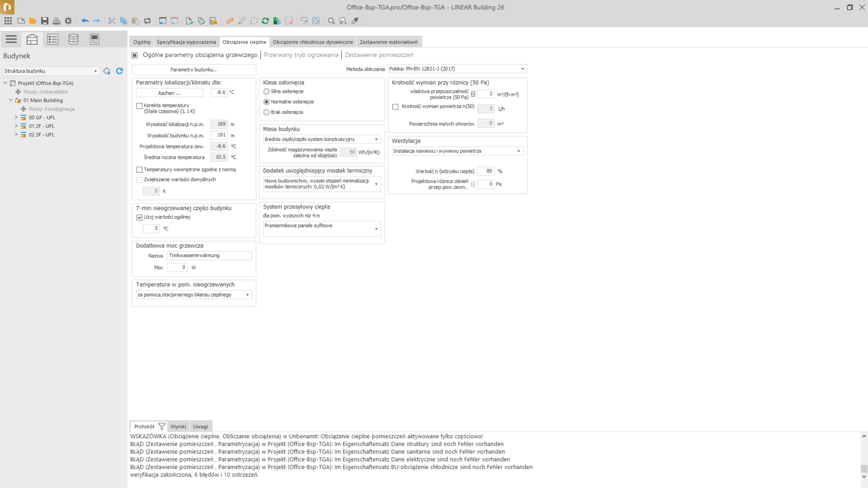Screen dimensions: 868x488
Task: Uncheck Użyj wartości ogólnej
Action: 140,218
